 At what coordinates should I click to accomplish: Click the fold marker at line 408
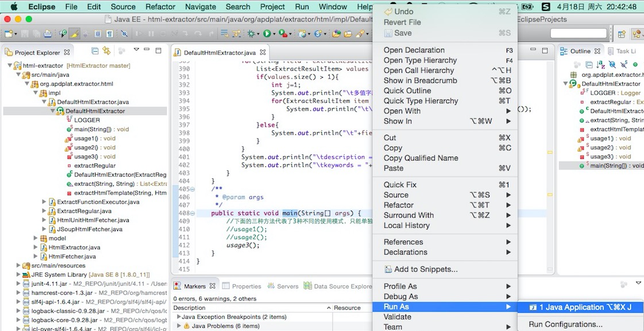tap(192, 213)
